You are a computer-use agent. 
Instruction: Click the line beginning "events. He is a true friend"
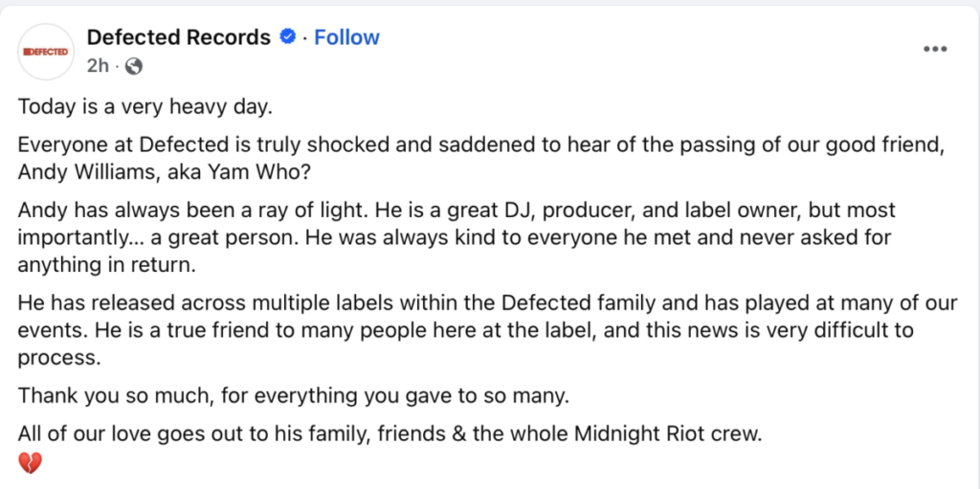pyautogui.click(x=466, y=331)
